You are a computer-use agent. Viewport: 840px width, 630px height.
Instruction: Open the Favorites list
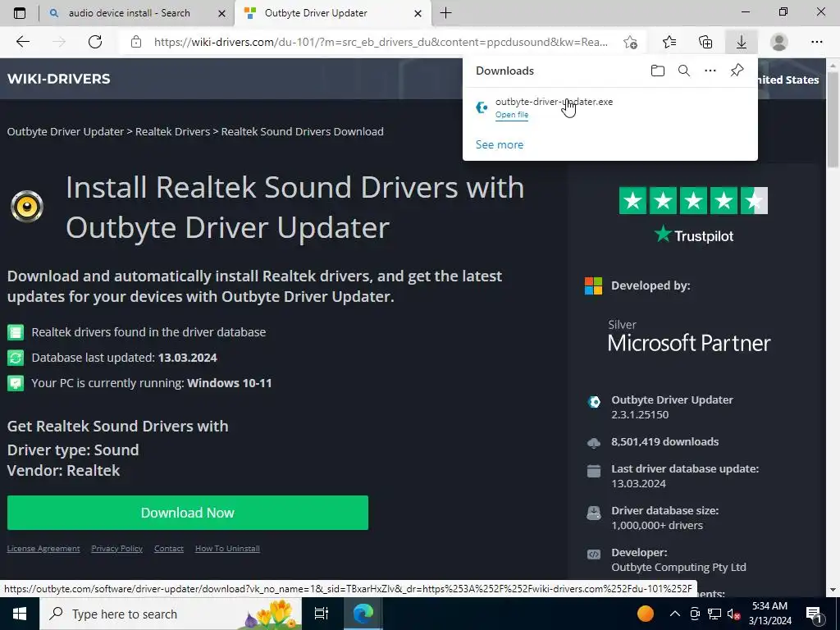click(669, 42)
